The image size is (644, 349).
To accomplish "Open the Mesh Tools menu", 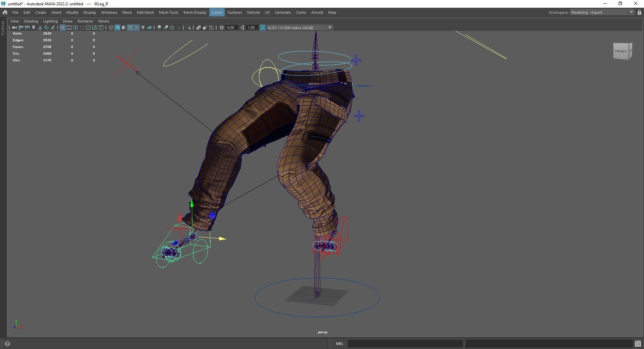I will [x=168, y=12].
